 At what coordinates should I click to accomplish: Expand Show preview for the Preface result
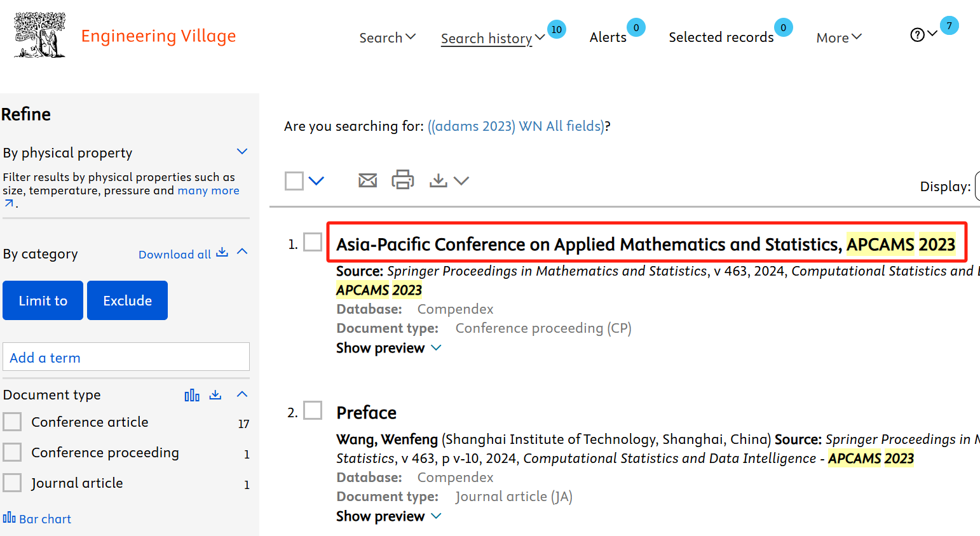click(x=388, y=516)
